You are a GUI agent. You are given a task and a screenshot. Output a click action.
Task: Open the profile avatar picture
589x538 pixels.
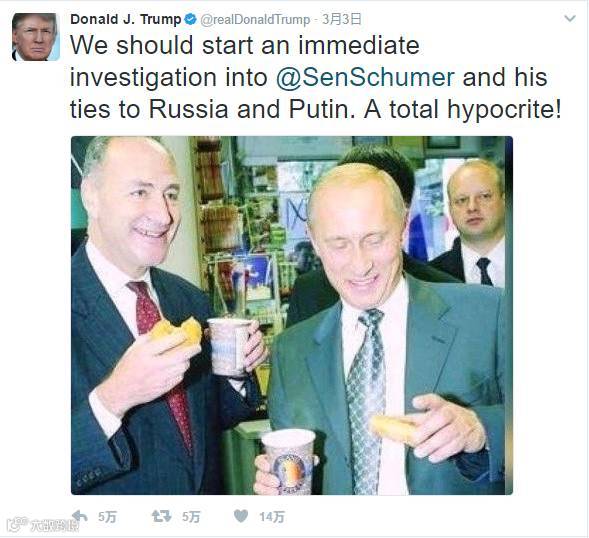click(x=36, y=37)
